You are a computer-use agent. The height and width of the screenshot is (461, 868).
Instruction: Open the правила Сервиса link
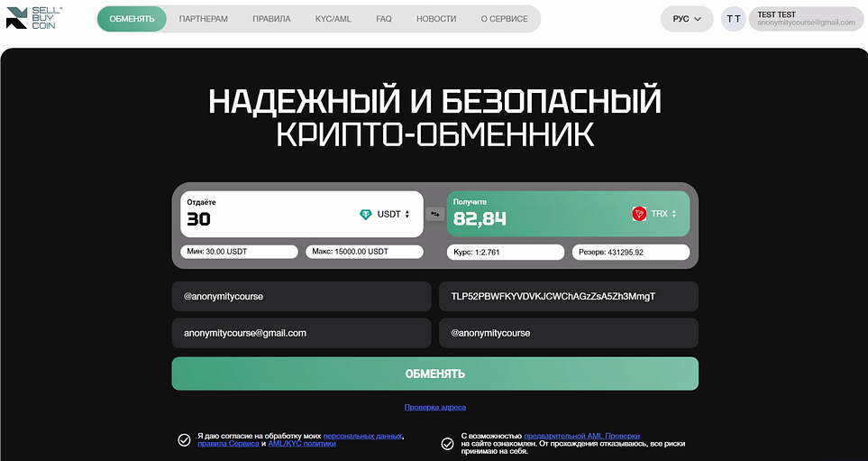coord(228,444)
